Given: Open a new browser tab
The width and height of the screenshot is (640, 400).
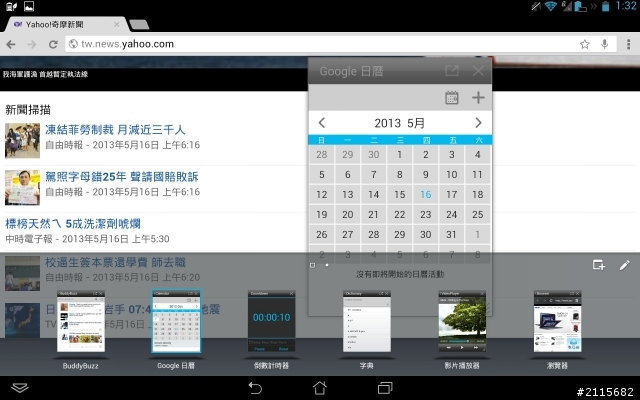Looking at the screenshot, I should tap(139, 24).
